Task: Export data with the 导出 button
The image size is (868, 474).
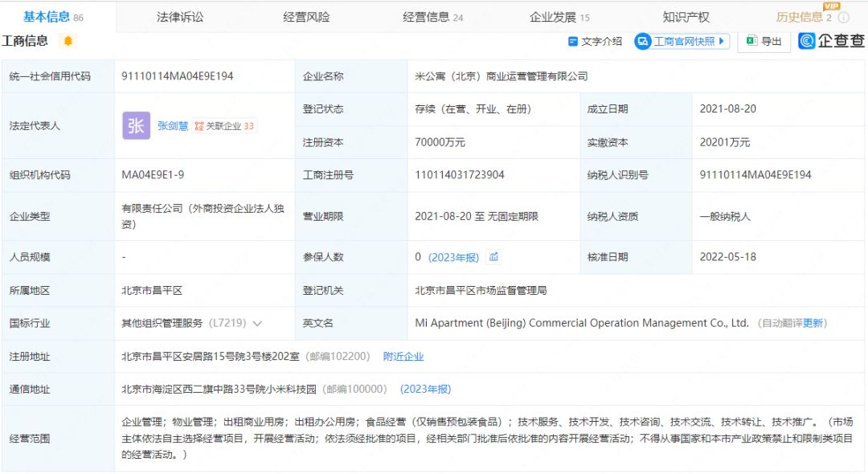Action: tap(764, 41)
